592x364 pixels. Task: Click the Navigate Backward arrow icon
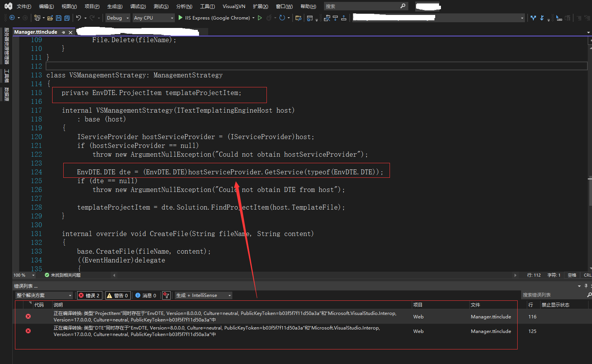12,18
